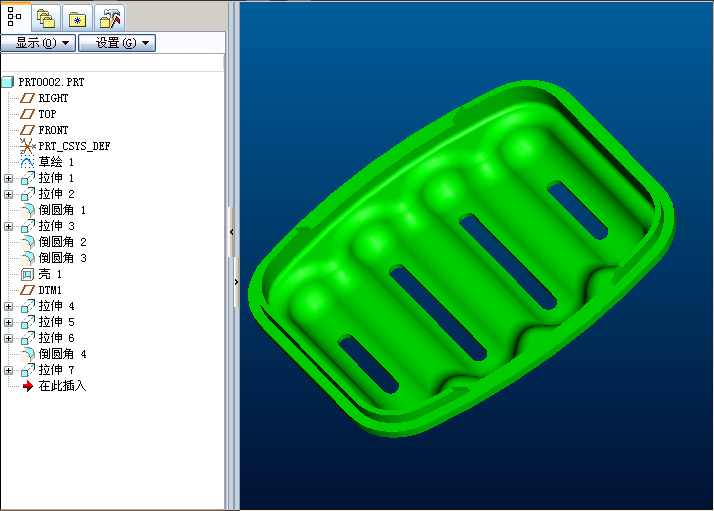Image resolution: width=714 pixels, height=511 pixels.
Task: Click the empty search field below menus
Action: tap(112, 62)
